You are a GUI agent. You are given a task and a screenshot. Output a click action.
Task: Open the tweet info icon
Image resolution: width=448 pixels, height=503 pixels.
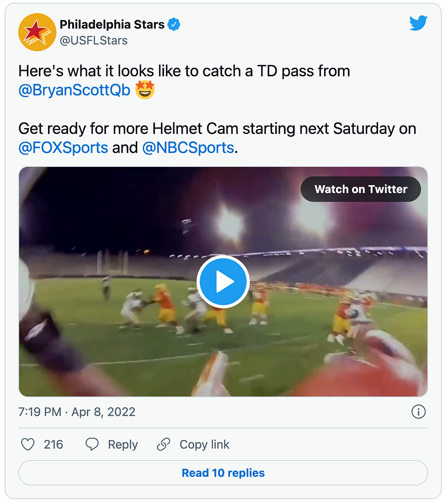coord(418,412)
